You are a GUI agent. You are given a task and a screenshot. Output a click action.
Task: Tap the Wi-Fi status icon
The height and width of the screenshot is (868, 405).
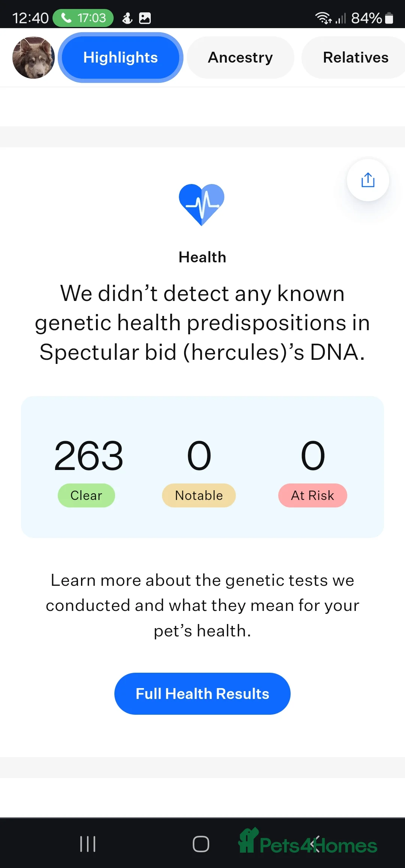pos(323,18)
